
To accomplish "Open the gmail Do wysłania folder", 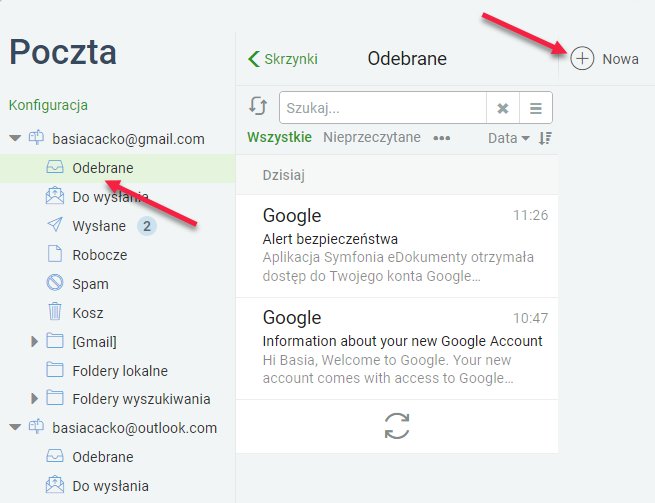I will [x=110, y=197].
